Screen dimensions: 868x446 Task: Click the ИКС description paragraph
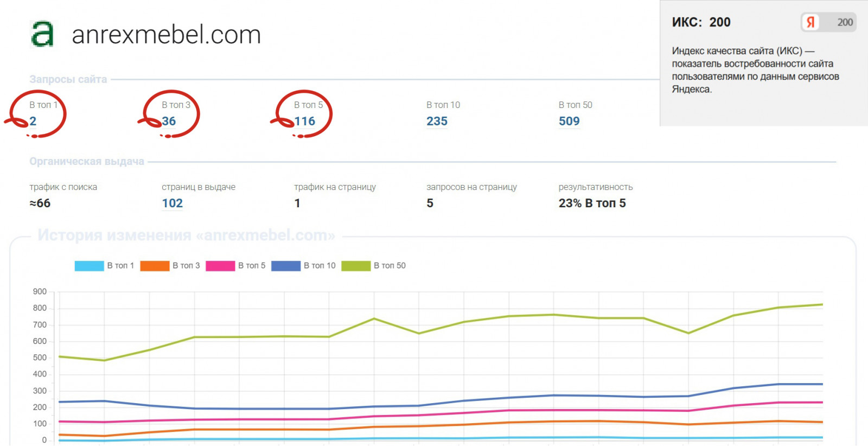755,70
